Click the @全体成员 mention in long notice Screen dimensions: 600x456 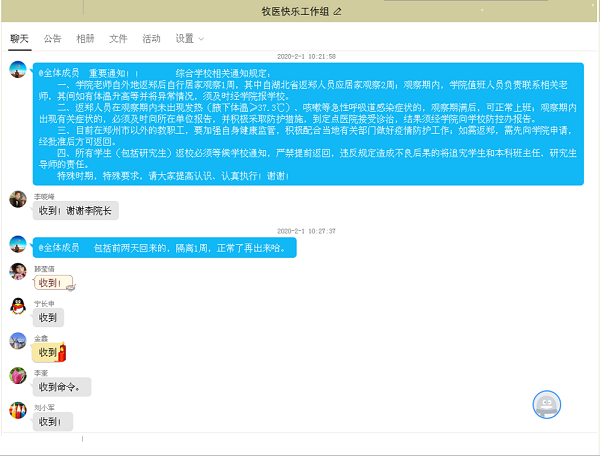point(59,73)
